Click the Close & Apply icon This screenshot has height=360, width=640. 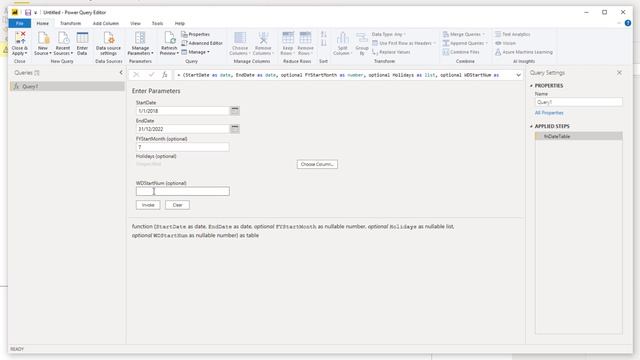[20, 38]
